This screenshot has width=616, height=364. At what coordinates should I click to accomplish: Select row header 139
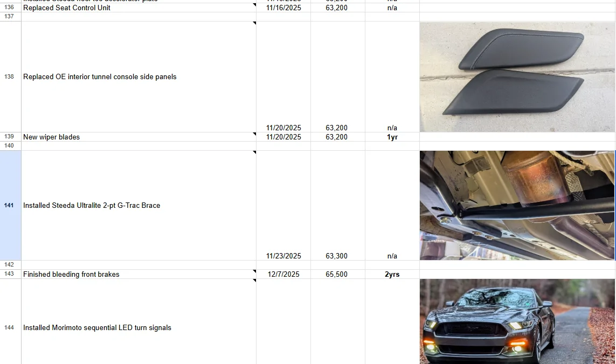tap(10, 137)
